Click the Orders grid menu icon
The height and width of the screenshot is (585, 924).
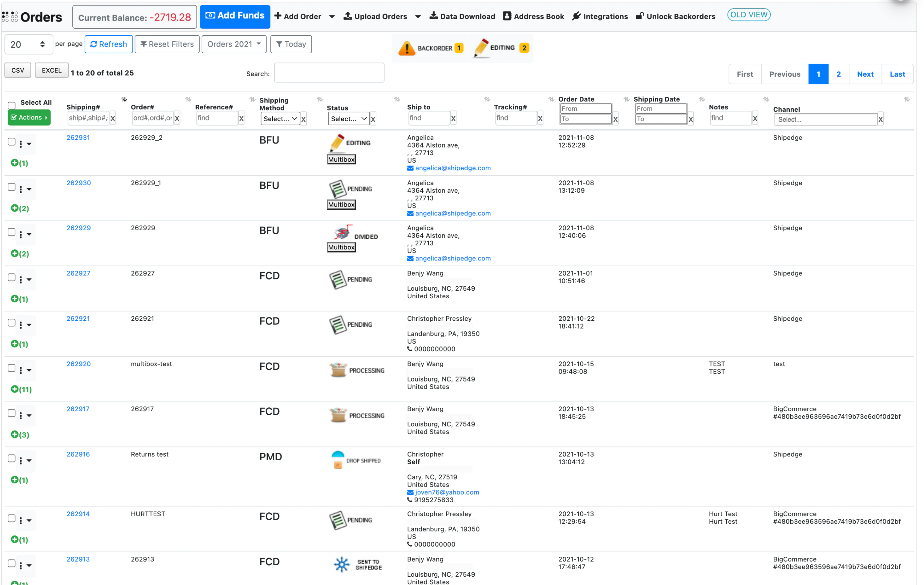[x=10, y=17]
